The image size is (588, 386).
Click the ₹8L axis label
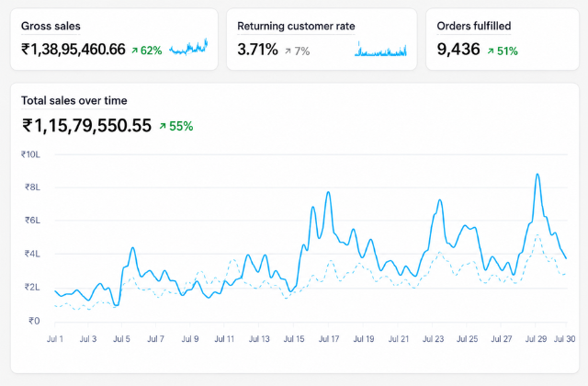coord(32,187)
